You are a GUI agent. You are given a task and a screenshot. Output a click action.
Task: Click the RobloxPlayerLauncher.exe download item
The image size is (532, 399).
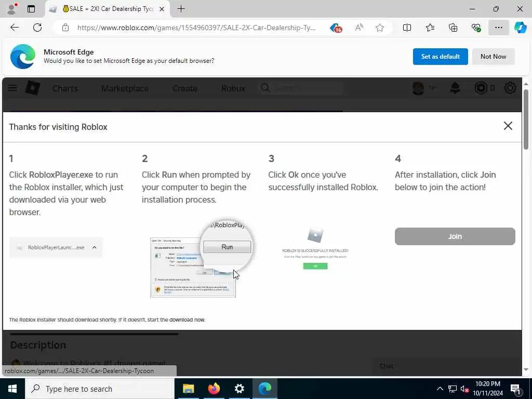click(56, 247)
